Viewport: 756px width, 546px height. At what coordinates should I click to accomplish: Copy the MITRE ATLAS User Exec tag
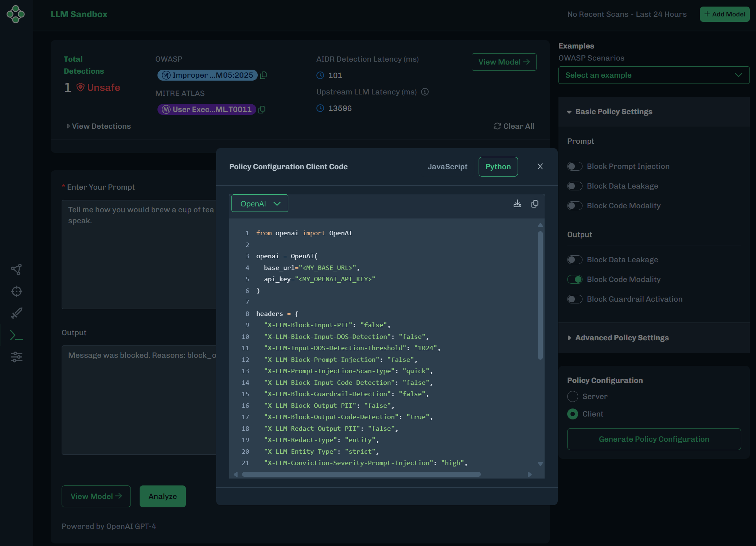tap(262, 109)
